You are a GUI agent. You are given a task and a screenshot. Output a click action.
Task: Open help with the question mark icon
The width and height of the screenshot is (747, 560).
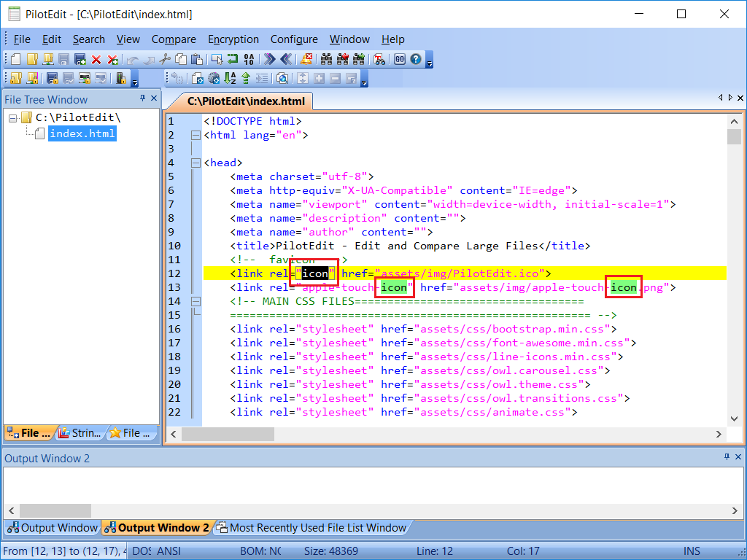coord(416,59)
